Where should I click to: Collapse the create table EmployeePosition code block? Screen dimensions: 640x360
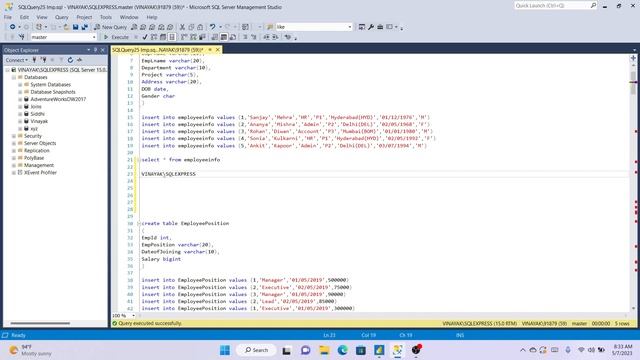[139, 223]
